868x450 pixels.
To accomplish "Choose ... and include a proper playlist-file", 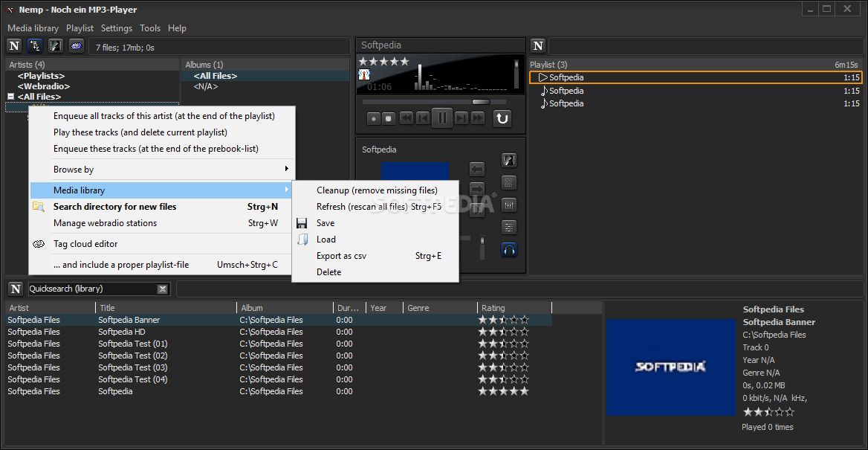I will click(x=162, y=265).
